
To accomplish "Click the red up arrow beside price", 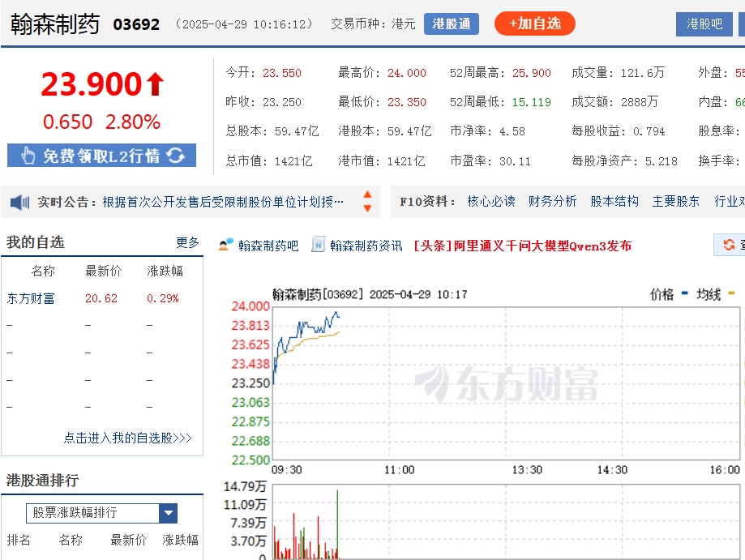I will coord(155,84).
